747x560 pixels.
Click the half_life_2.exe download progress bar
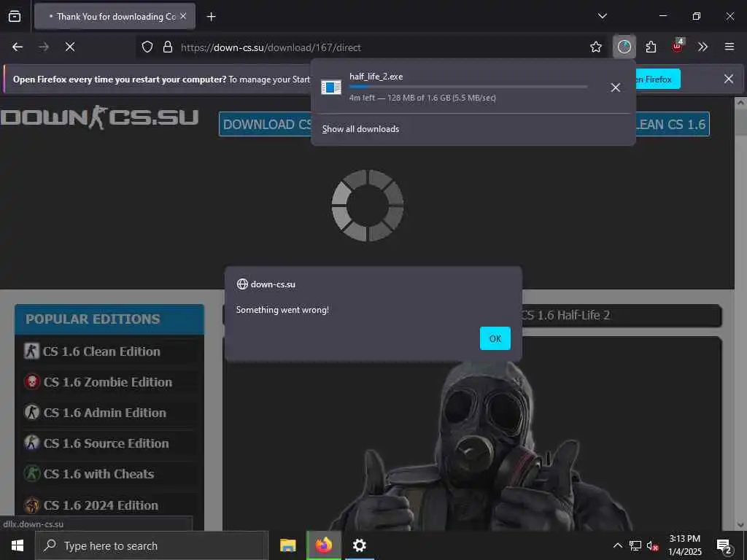click(x=468, y=87)
